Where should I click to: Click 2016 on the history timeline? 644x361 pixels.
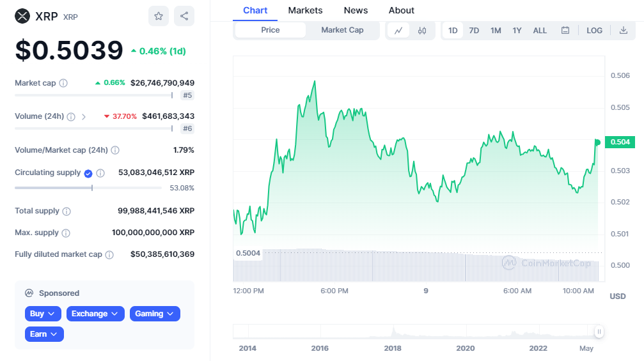320,348
